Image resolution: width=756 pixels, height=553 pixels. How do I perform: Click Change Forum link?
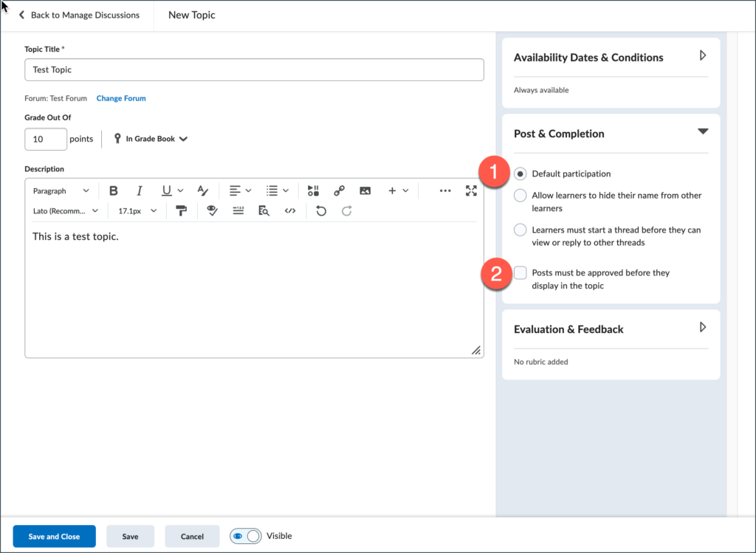120,97
